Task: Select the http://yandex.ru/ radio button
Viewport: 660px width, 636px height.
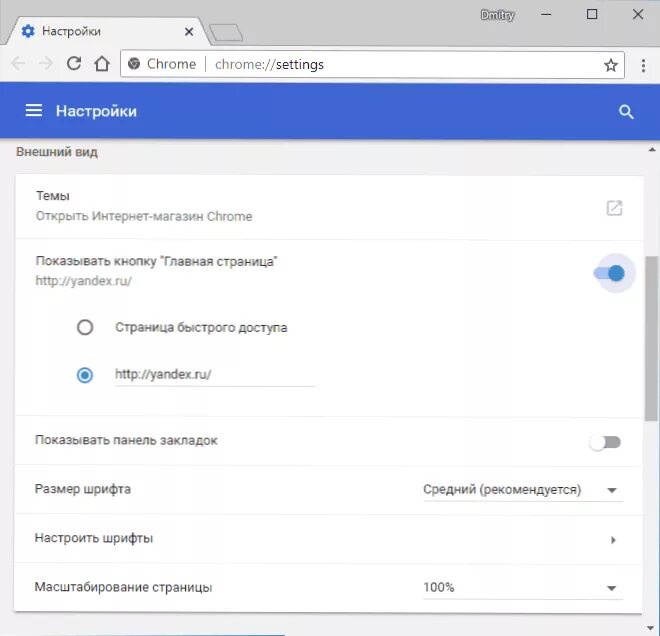Action: click(85, 375)
